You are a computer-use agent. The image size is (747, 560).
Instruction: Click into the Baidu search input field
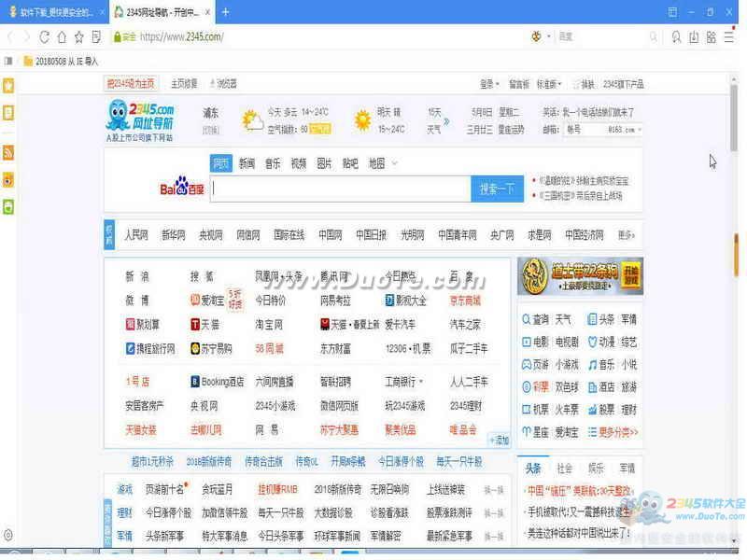pos(341,189)
